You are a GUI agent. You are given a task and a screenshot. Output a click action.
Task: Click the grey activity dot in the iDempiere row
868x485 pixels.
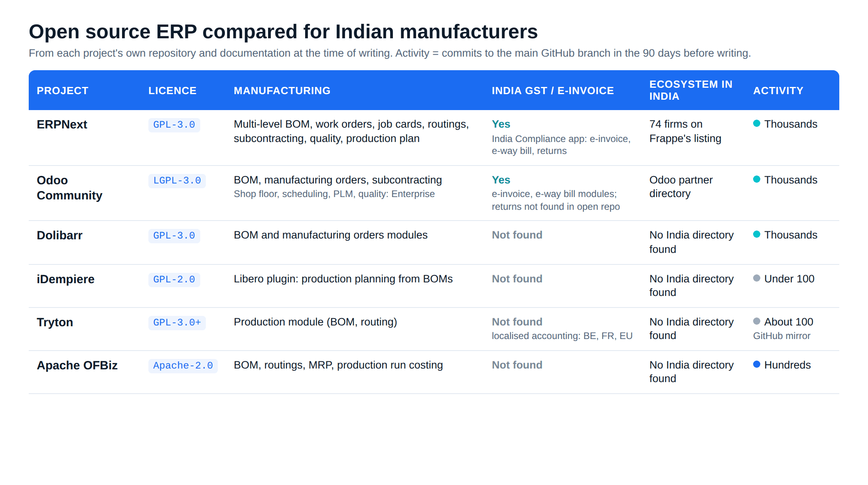tap(756, 278)
